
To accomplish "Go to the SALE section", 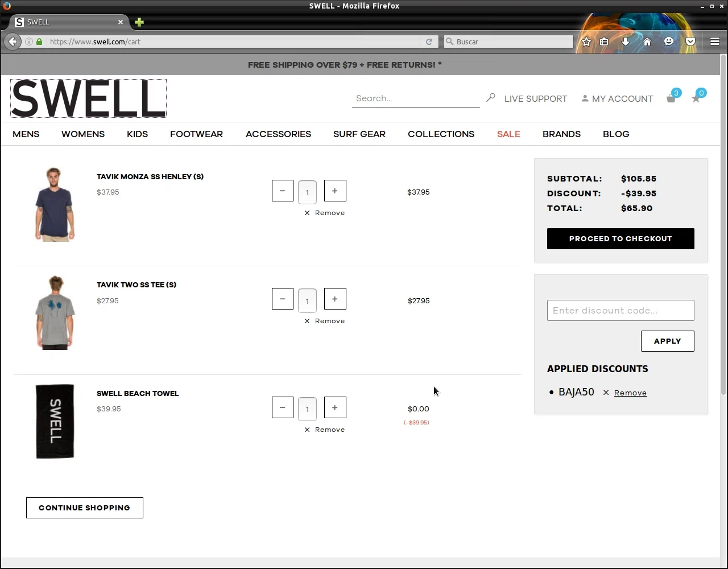I will coord(508,134).
